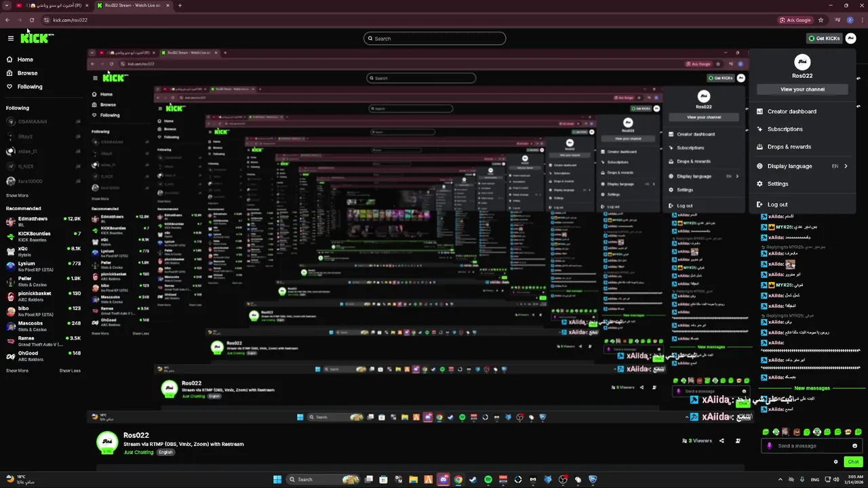
Task: Open Chrome from the taskbar
Action: point(458,480)
